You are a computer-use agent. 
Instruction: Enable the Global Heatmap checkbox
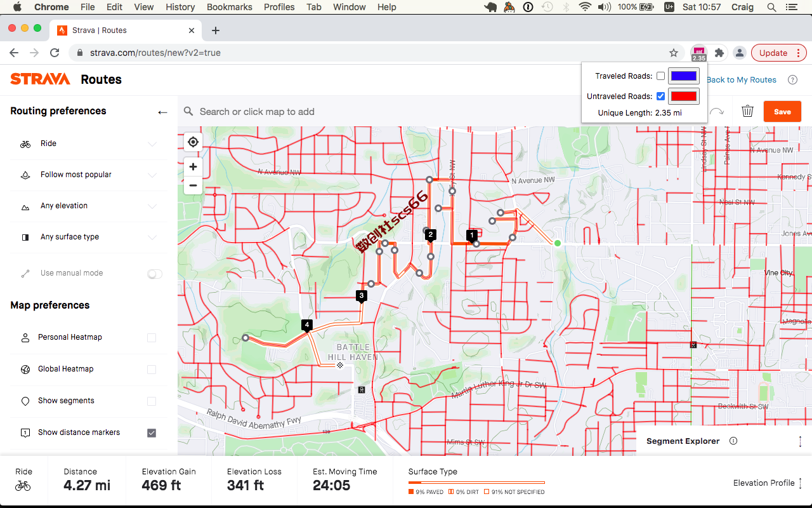152,370
